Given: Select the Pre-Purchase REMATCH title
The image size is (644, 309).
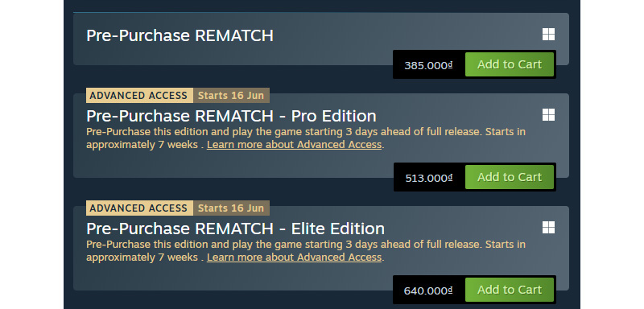Looking at the screenshot, I should tap(180, 35).
